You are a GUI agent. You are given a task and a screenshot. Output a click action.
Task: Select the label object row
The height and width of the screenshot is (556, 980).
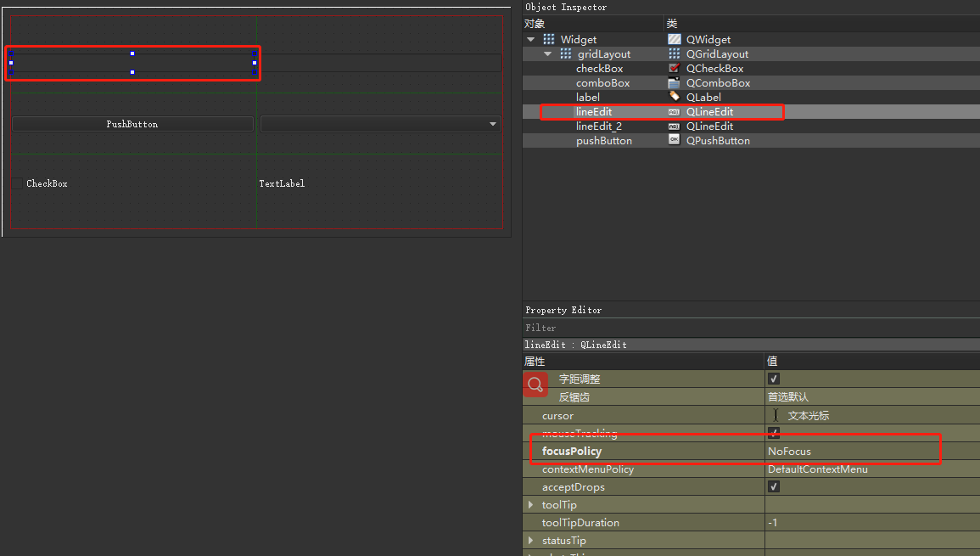point(751,97)
